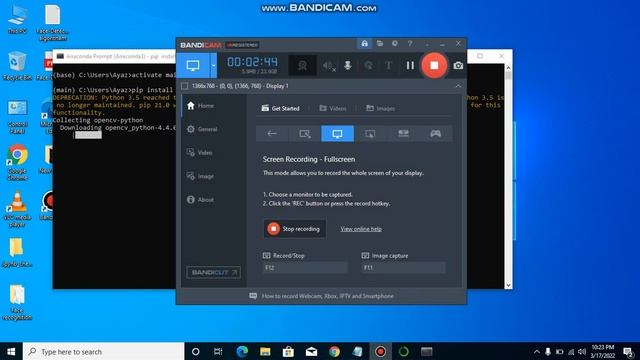Viewport: 640px width, 360px height.
Task: Click the taskbar search box
Action: pyautogui.click(x=104, y=351)
